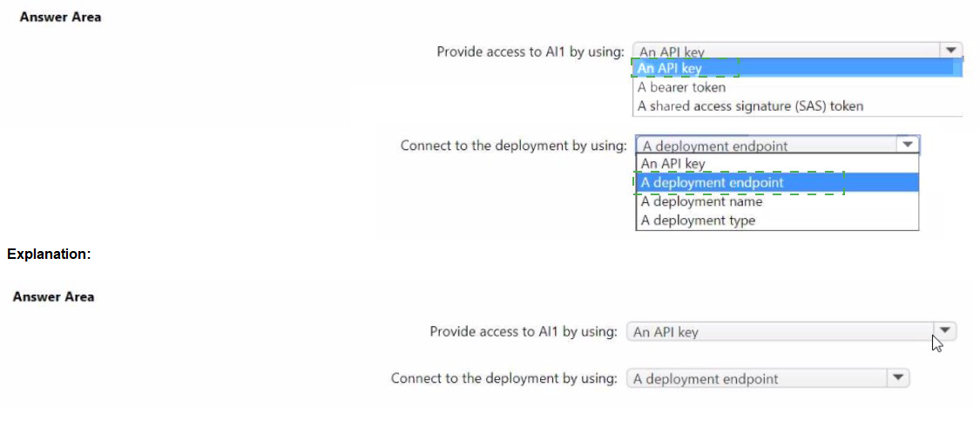Click the "Answer Area" heading under Explanation
The image size is (980, 428).
point(54,296)
